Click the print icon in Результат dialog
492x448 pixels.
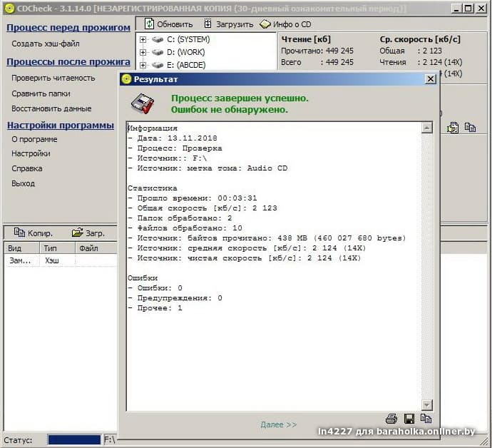tap(391, 419)
